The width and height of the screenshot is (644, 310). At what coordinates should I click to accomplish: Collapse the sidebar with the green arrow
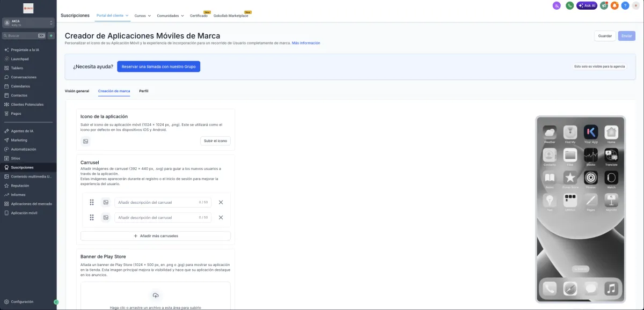click(x=56, y=302)
